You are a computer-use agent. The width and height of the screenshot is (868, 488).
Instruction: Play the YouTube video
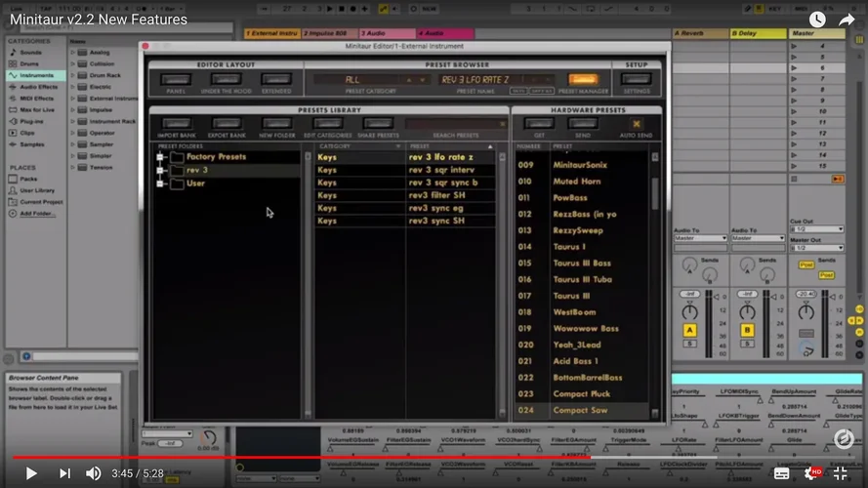(x=31, y=473)
